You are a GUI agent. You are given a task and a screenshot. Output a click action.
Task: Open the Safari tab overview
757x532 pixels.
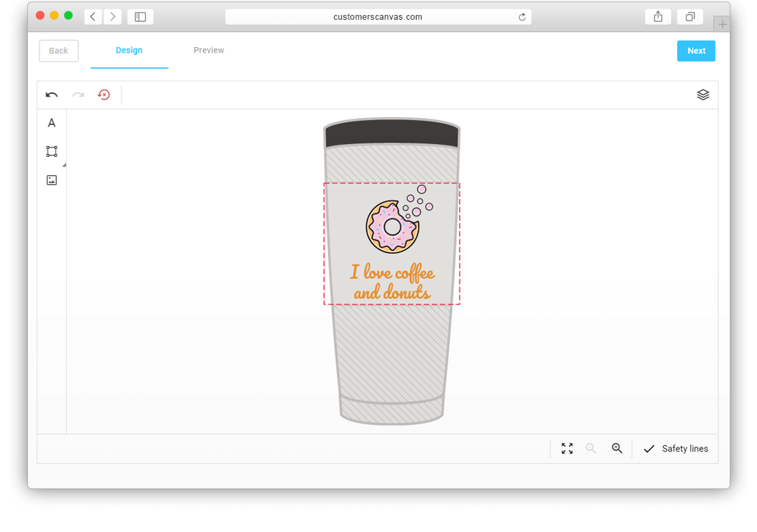[x=689, y=16]
